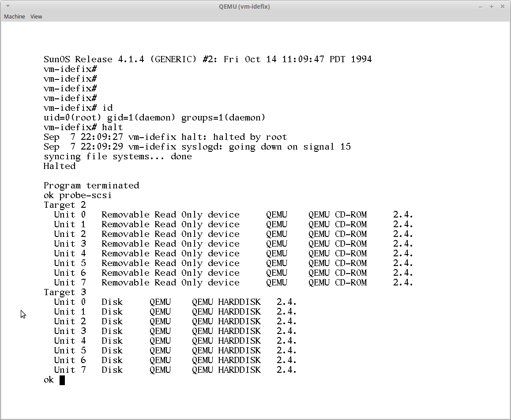Click Target 3 Unit 0 HARDDISK row
The width and height of the screenshot is (511, 420).
tap(175, 302)
